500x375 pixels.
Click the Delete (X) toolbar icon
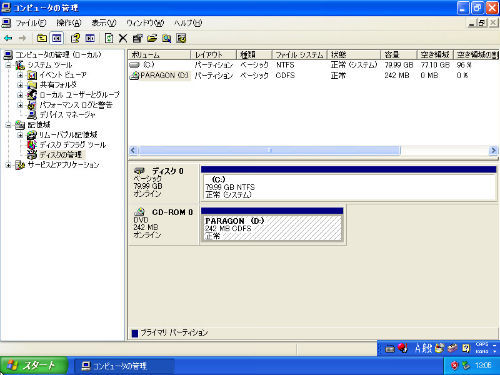click(123, 38)
